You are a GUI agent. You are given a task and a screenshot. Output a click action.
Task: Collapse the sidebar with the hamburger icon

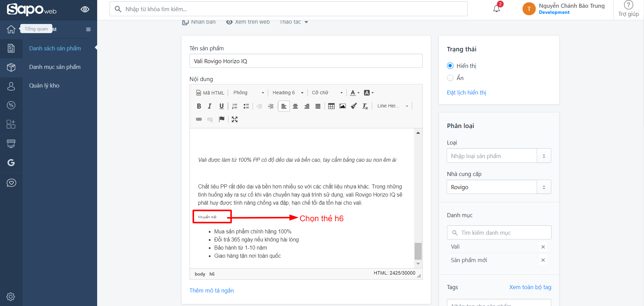click(88, 29)
